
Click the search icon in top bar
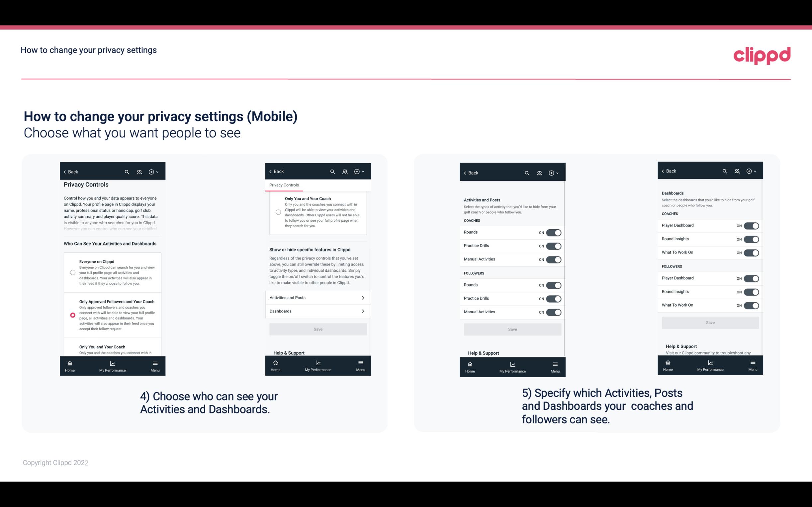(127, 172)
